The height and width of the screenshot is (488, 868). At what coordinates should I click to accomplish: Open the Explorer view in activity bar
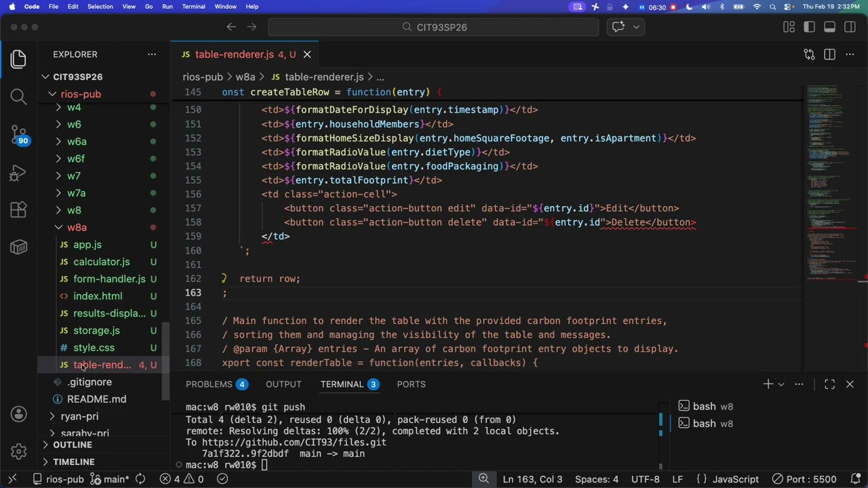[18, 59]
